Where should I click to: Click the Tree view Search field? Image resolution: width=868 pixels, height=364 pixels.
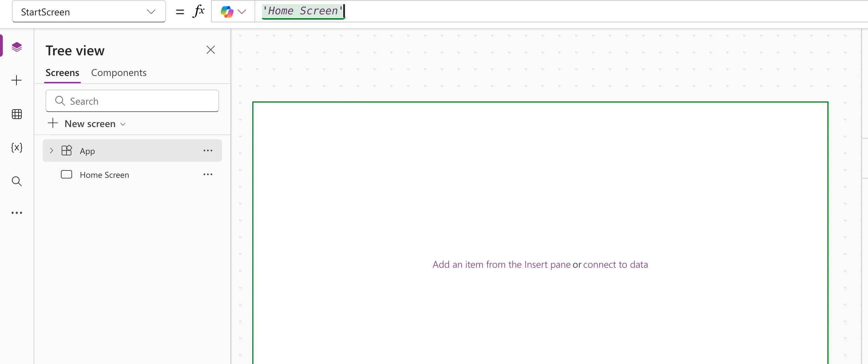coord(132,101)
